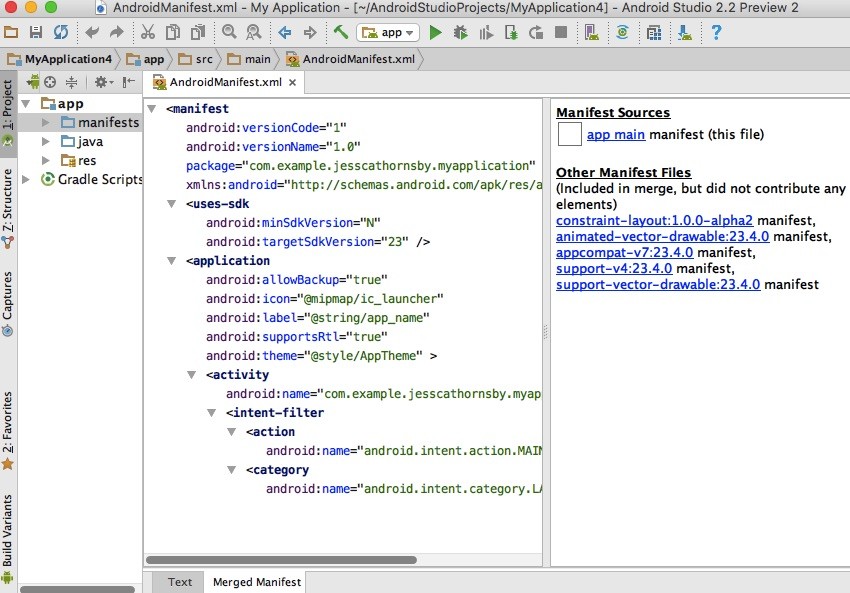The height and width of the screenshot is (593, 850).
Task: Copy using the toolbar copy icon
Action: pyautogui.click(x=173, y=33)
